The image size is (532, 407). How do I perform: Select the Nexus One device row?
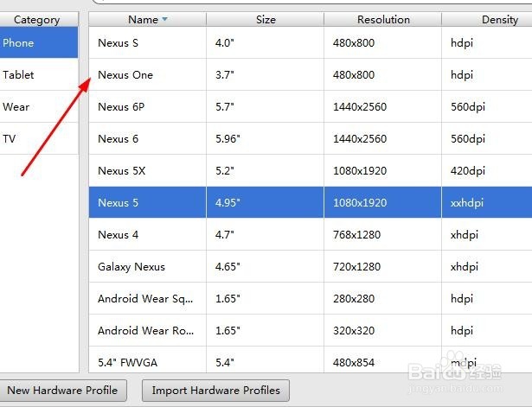click(x=311, y=74)
